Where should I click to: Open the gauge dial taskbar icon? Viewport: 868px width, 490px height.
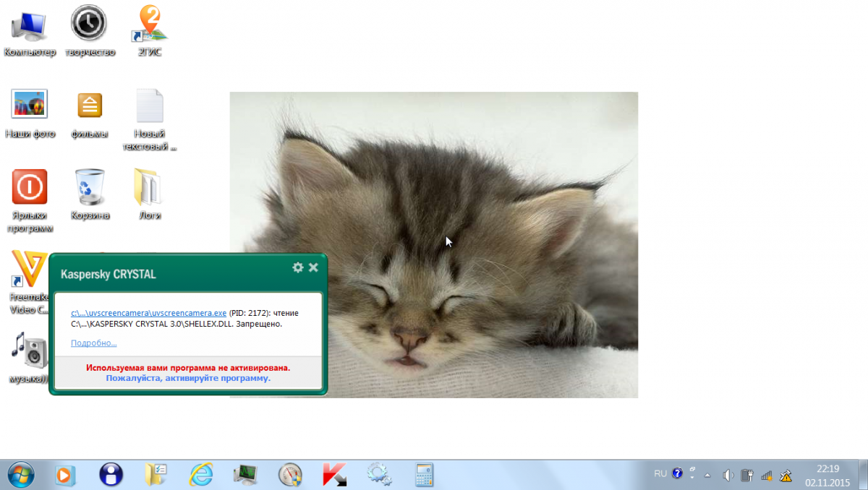pyautogui.click(x=290, y=475)
